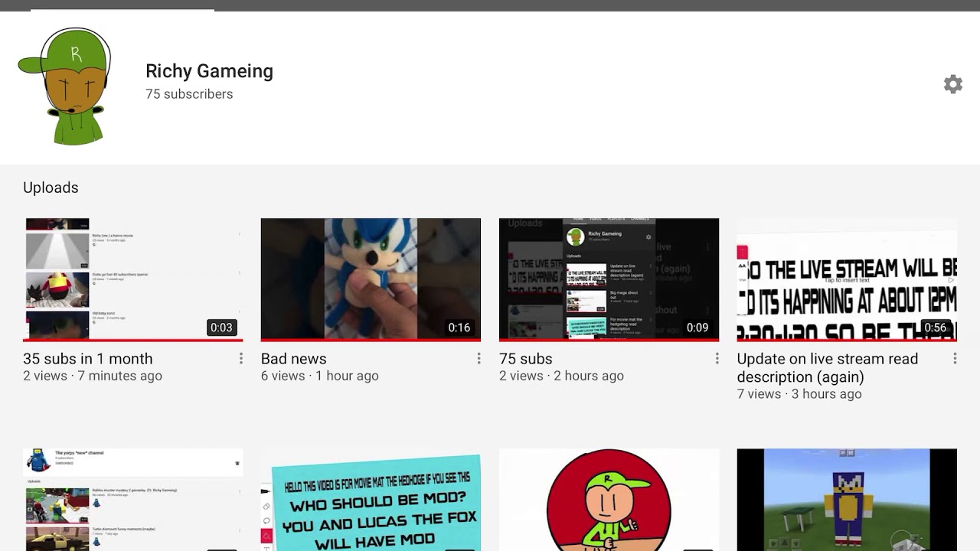This screenshot has height=551, width=980.
Task: Click the 0:03 duration badge
Action: pos(221,328)
